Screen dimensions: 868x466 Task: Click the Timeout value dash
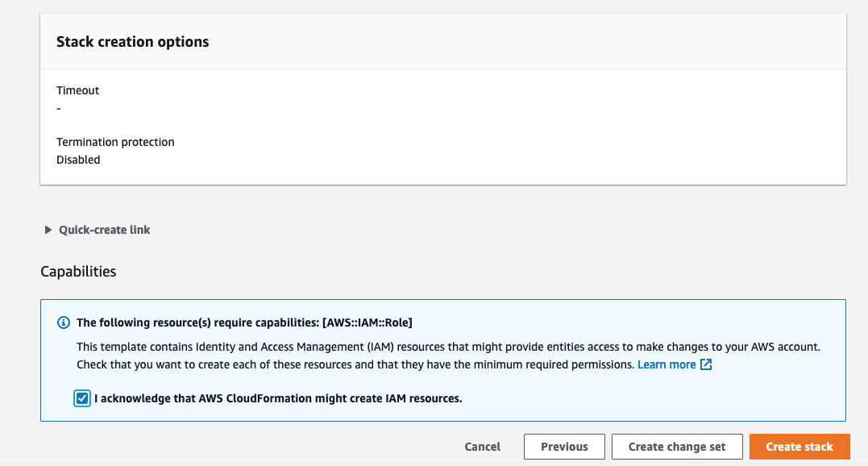[x=58, y=107]
